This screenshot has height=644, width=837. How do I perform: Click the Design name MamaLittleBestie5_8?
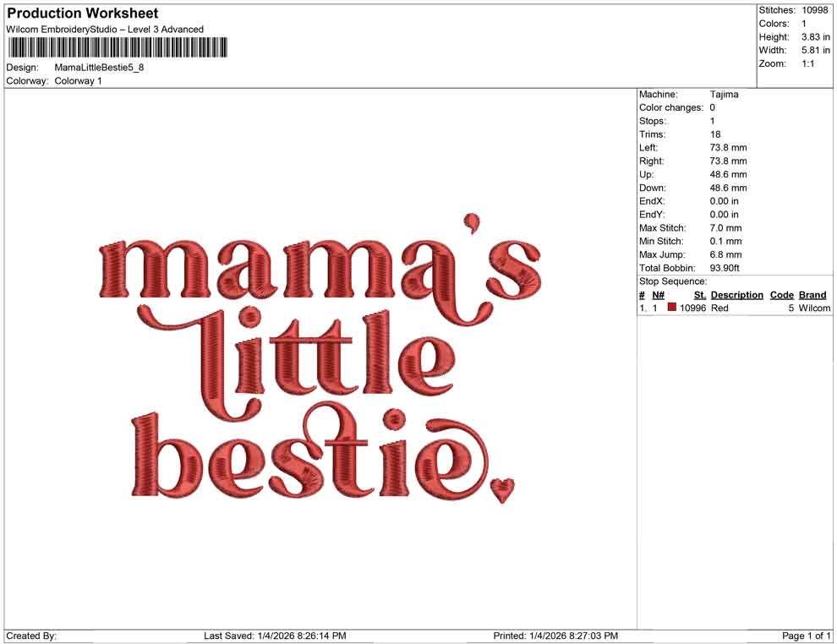coord(100,68)
